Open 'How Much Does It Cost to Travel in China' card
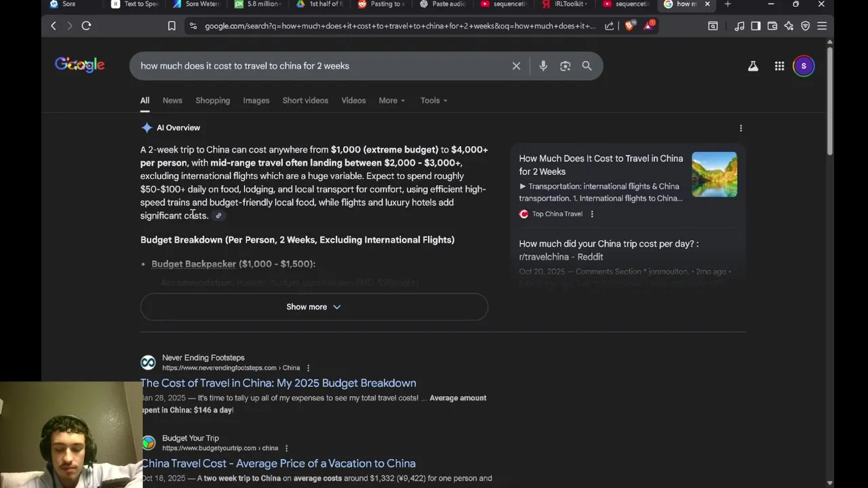This screenshot has height=488, width=868. (601, 165)
